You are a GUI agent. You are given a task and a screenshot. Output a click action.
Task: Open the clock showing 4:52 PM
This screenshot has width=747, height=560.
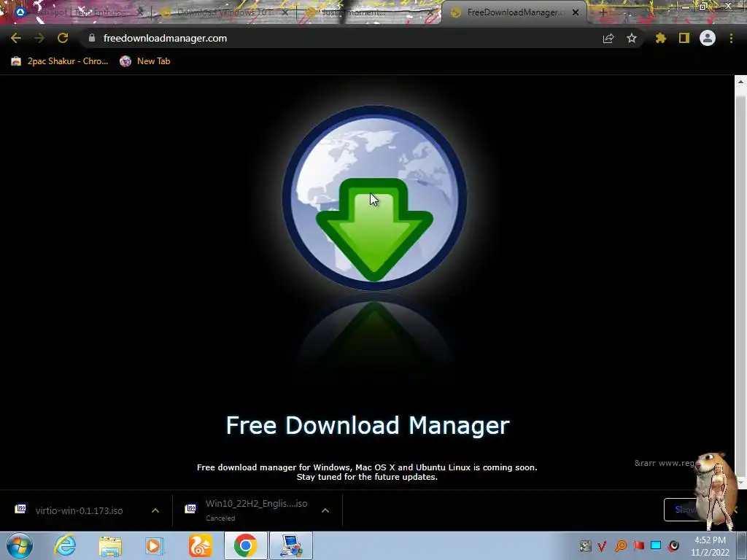click(x=711, y=546)
